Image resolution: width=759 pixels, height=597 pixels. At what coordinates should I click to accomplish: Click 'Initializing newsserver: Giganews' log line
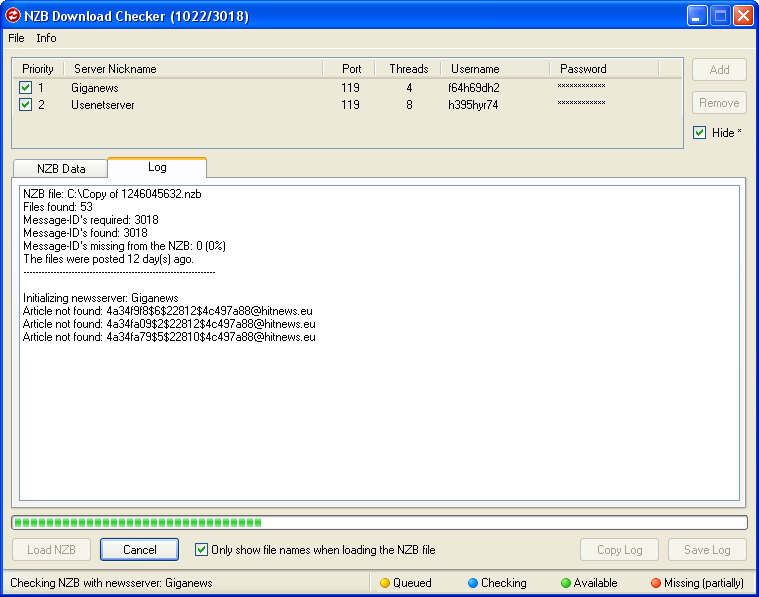tap(101, 298)
